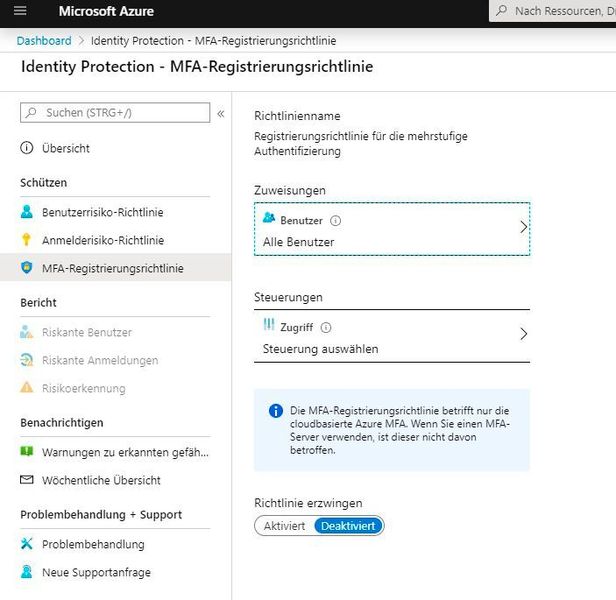The width and height of the screenshot is (616, 600).
Task: Click the Anmelderisiko-Richtlinie key icon
Action: point(26,240)
